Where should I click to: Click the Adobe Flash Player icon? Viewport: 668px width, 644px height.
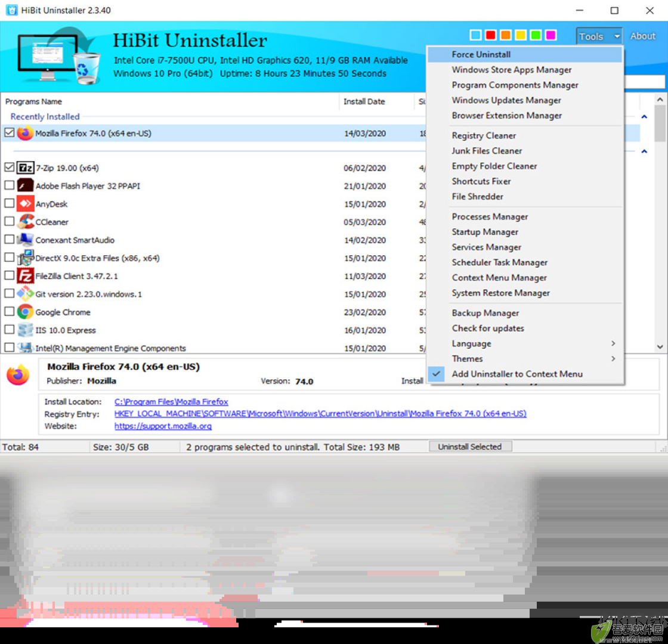[x=25, y=185]
